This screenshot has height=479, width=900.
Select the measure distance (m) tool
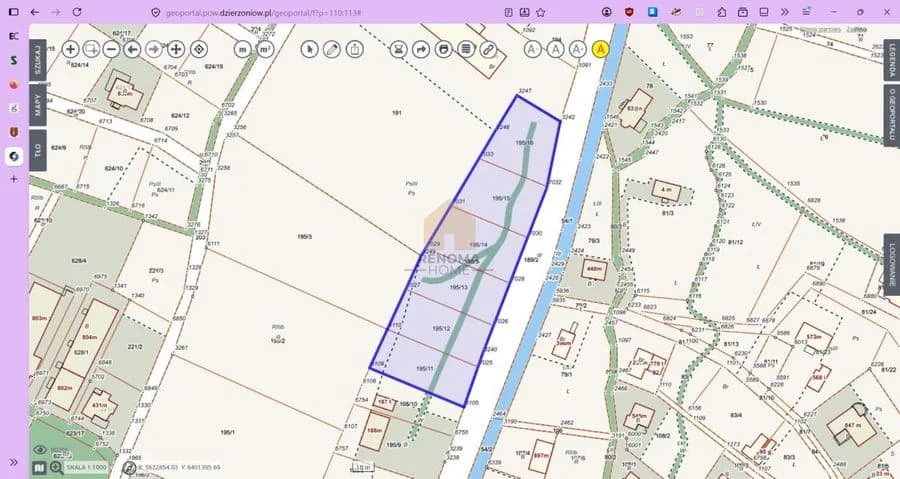point(242,49)
